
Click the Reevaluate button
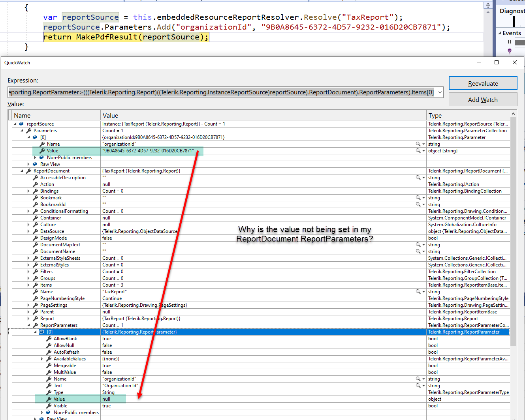(x=483, y=83)
